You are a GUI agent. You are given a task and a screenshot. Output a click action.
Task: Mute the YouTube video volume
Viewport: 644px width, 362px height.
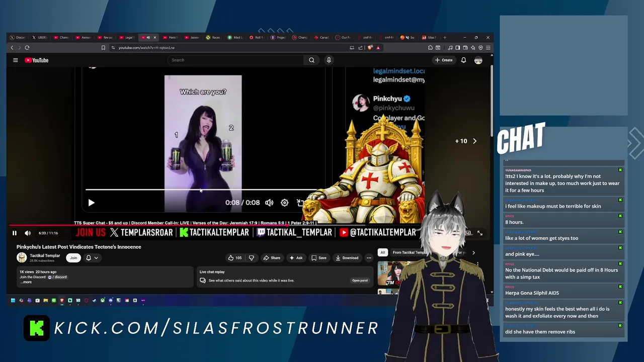point(28,233)
